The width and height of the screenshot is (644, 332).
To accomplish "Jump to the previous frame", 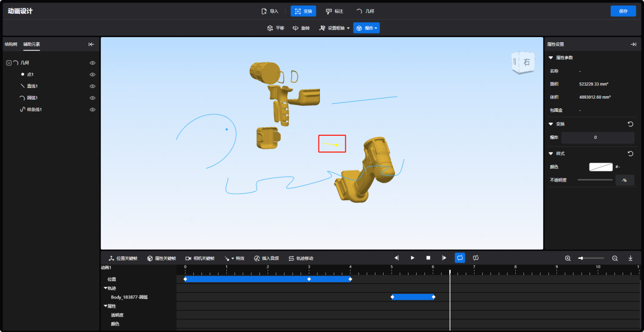I will [x=397, y=258].
